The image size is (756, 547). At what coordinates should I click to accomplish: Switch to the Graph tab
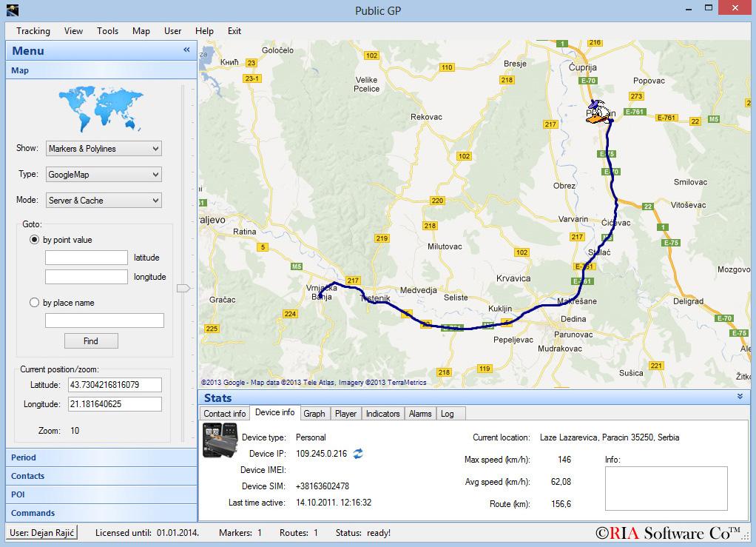[314, 414]
